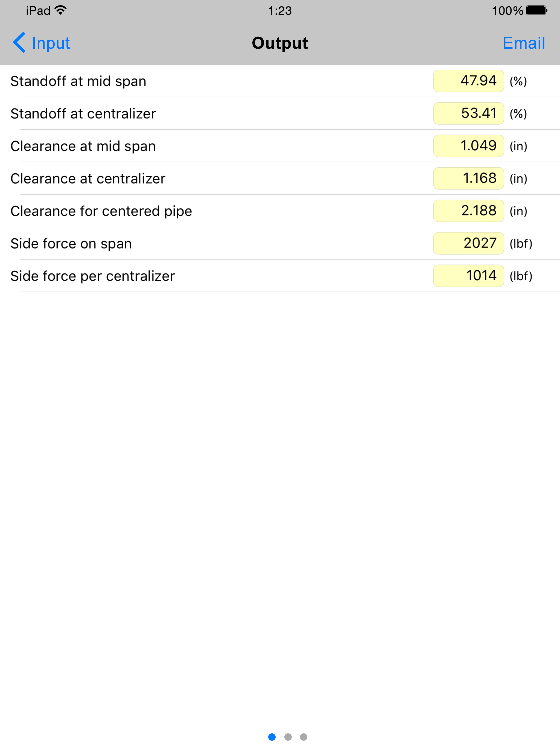Viewport: 560px width, 747px height.
Task: Tap the Clearance at mid span value 1.049
Action: click(468, 146)
